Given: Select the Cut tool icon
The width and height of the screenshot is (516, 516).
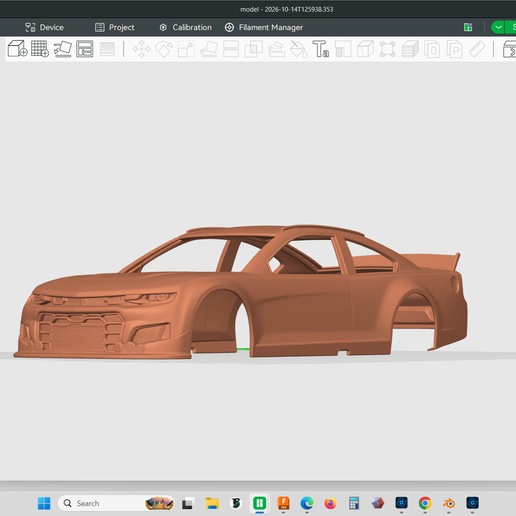Looking at the screenshot, I should click(x=231, y=49).
